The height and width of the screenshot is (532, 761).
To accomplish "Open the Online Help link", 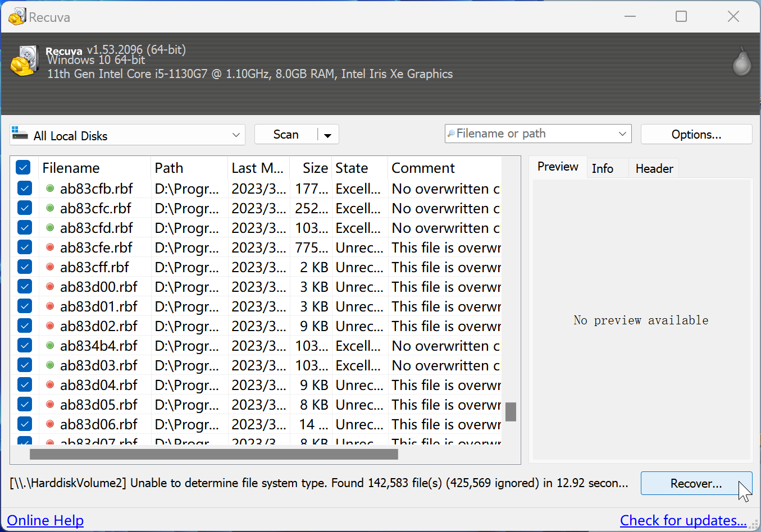I will pyautogui.click(x=45, y=520).
